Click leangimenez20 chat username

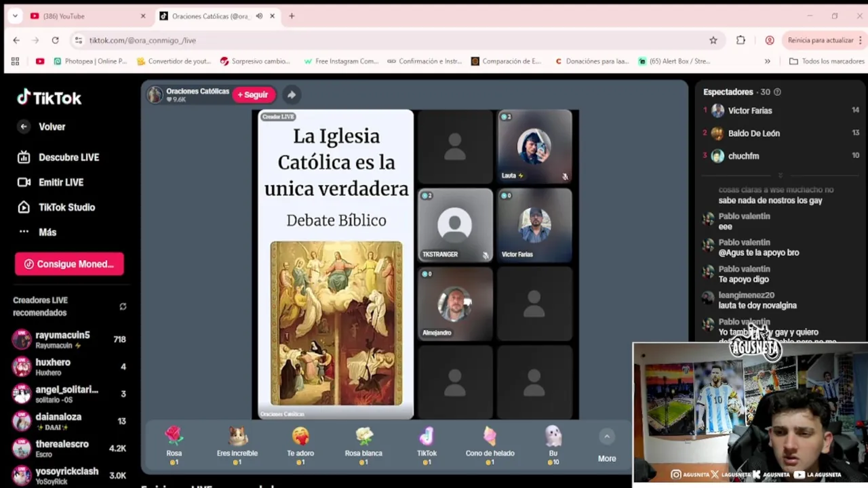(x=746, y=296)
